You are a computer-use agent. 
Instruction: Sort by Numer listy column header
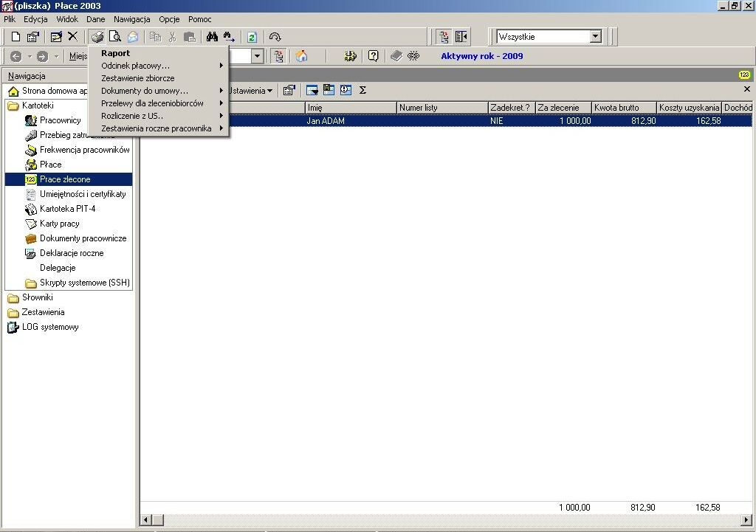coord(442,108)
